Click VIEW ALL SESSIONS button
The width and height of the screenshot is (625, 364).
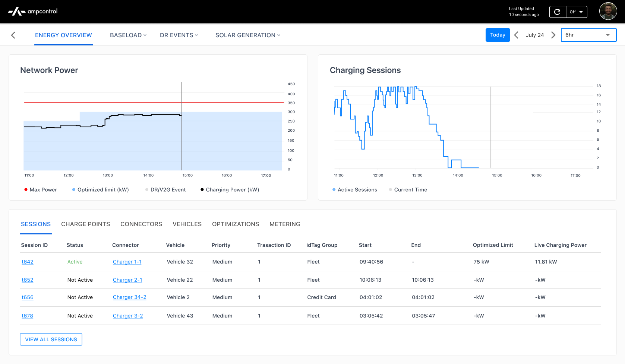coord(51,339)
